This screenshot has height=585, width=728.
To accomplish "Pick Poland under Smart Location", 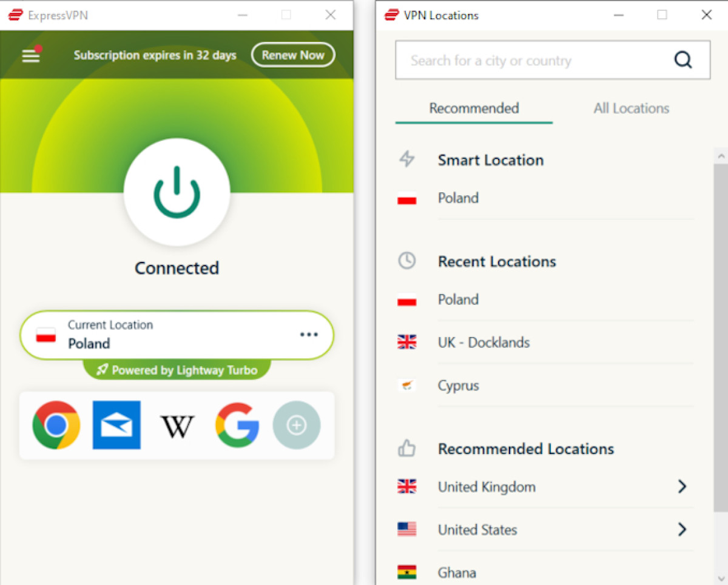I will coord(459,198).
